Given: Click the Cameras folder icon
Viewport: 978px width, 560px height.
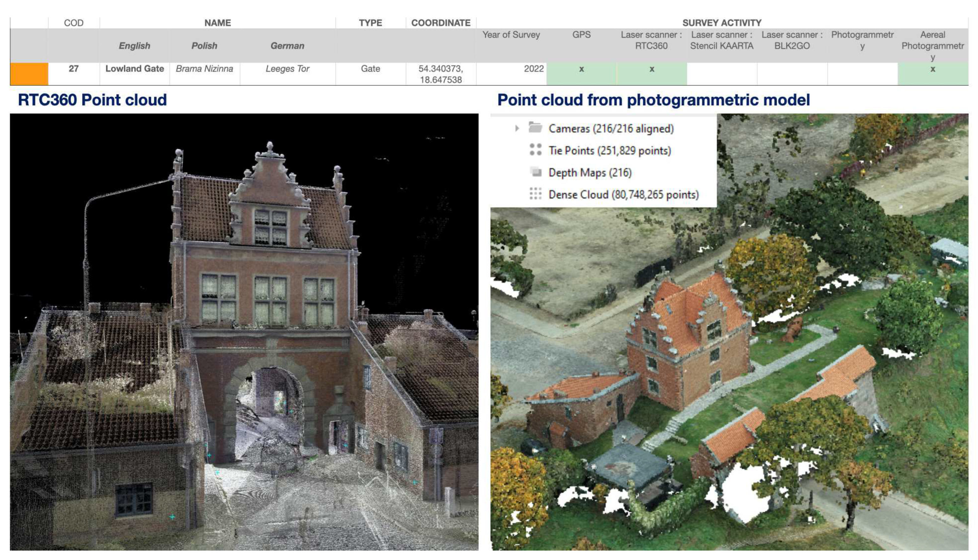Looking at the screenshot, I should 535,127.
